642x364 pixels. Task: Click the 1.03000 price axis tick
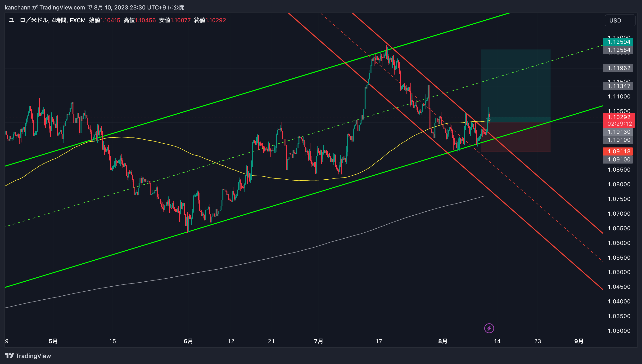619,331
